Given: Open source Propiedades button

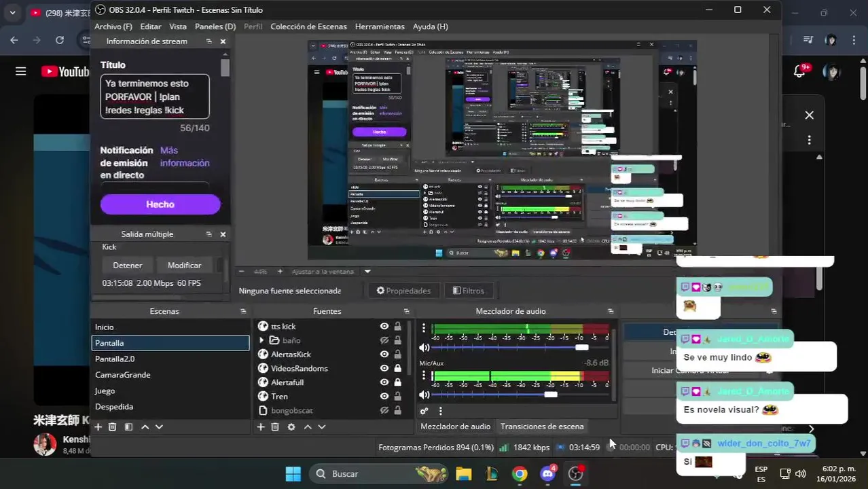Looking at the screenshot, I should tap(404, 291).
